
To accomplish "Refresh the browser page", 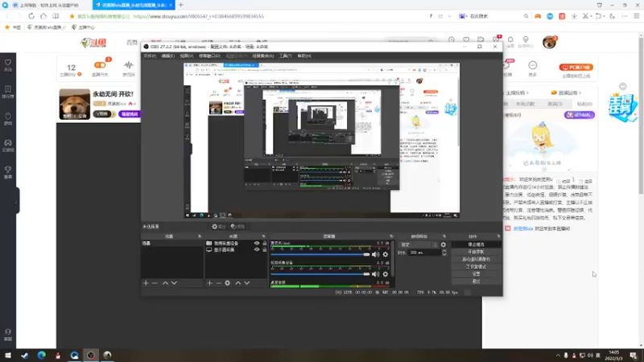I will 31,16.
